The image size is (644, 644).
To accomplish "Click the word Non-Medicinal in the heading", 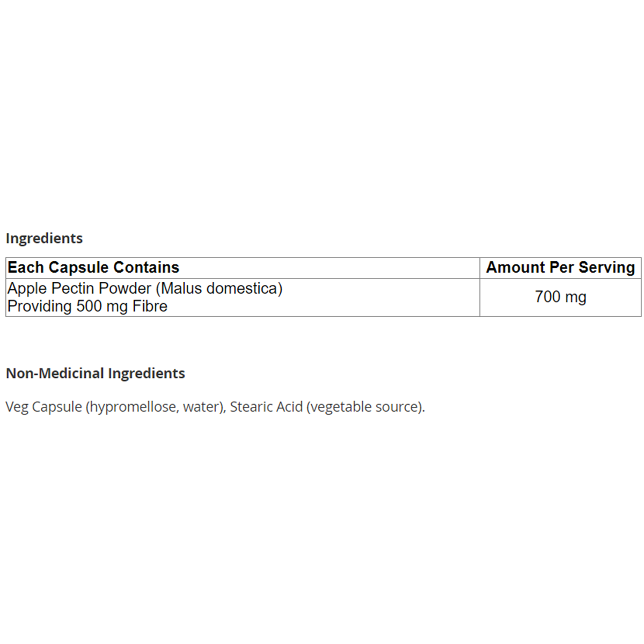I will pos(55,374).
